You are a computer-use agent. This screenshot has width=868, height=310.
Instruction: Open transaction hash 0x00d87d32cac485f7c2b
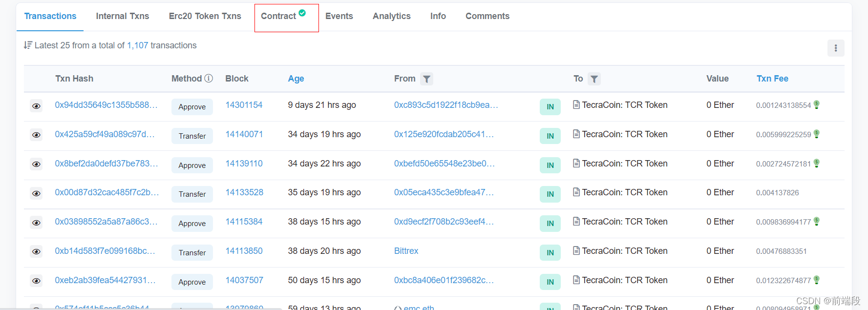click(107, 192)
